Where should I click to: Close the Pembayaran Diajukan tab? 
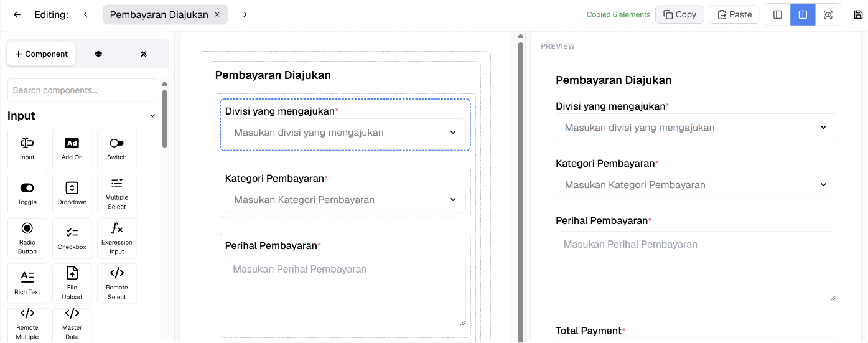[x=217, y=14]
